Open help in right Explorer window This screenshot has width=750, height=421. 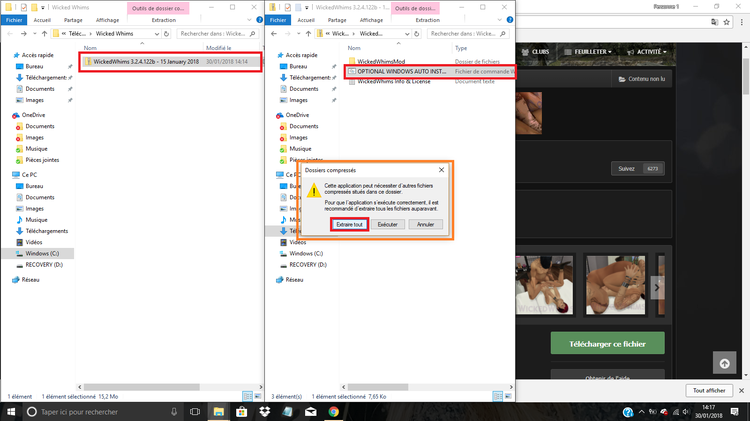(x=510, y=20)
